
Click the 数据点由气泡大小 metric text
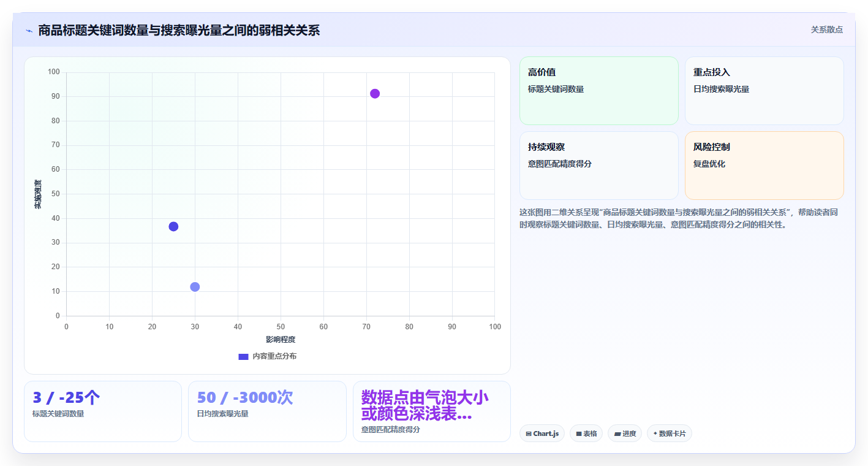pyautogui.click(x=425, y=405)
